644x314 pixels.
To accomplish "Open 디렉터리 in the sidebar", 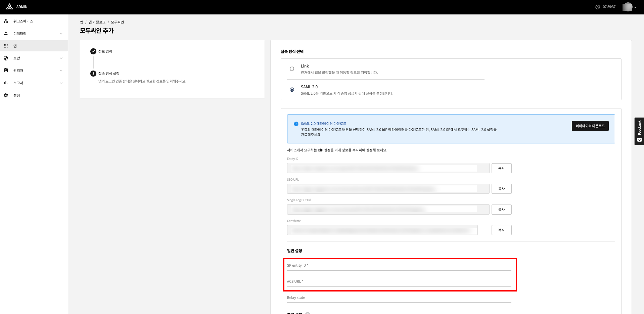I will tap(34, 34).
